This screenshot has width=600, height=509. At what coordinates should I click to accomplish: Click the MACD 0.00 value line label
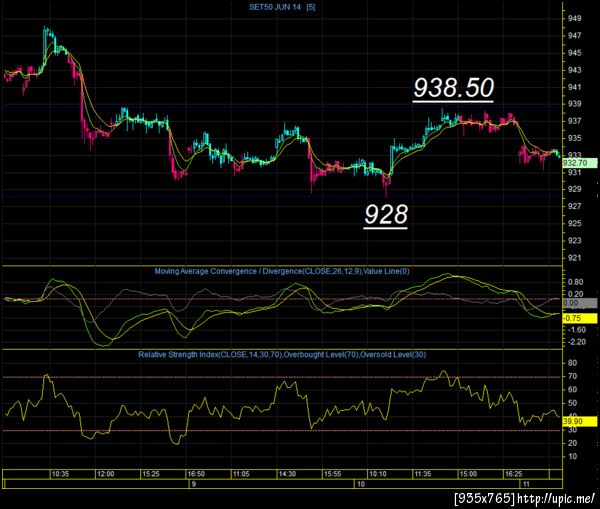click(579, 303)
